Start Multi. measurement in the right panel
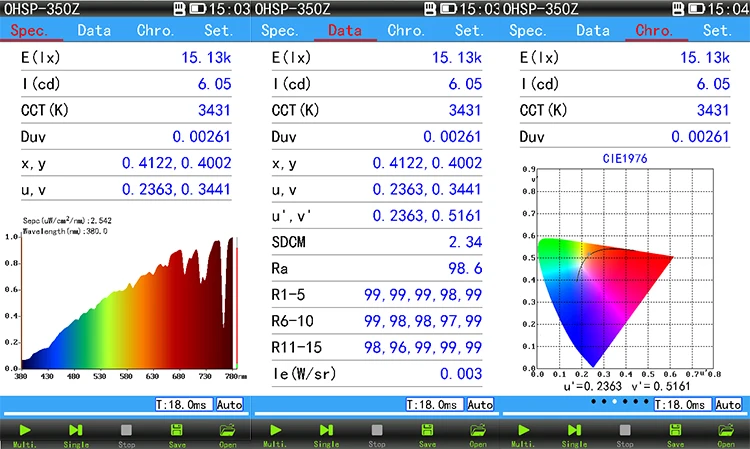 point(524,430)
